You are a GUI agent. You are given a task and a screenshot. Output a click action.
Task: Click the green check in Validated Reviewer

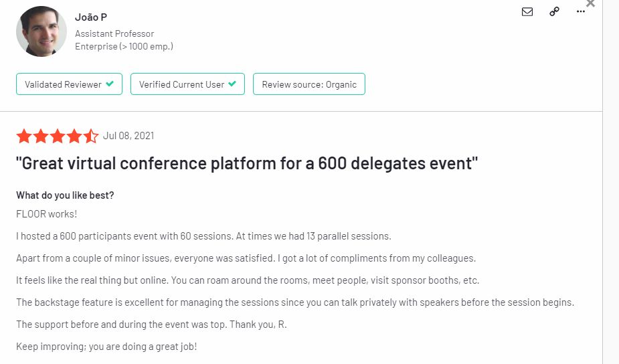point(110,84)
